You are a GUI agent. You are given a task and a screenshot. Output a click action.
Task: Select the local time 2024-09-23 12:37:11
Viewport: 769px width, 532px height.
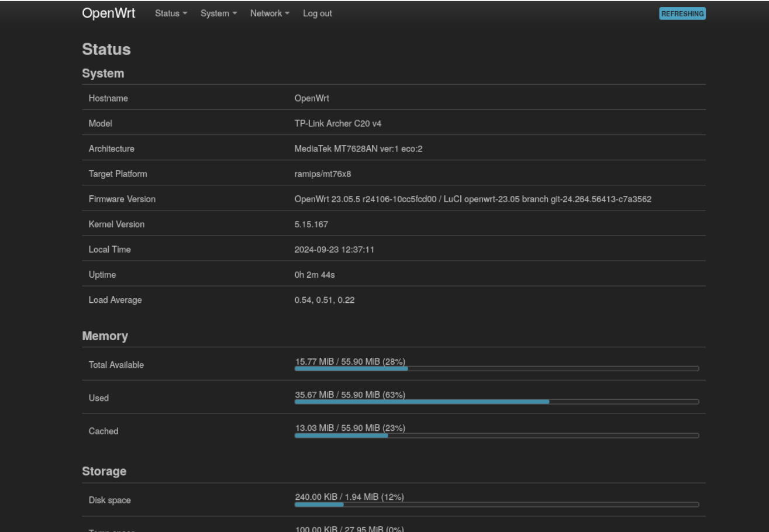click(x=335, y=250)
